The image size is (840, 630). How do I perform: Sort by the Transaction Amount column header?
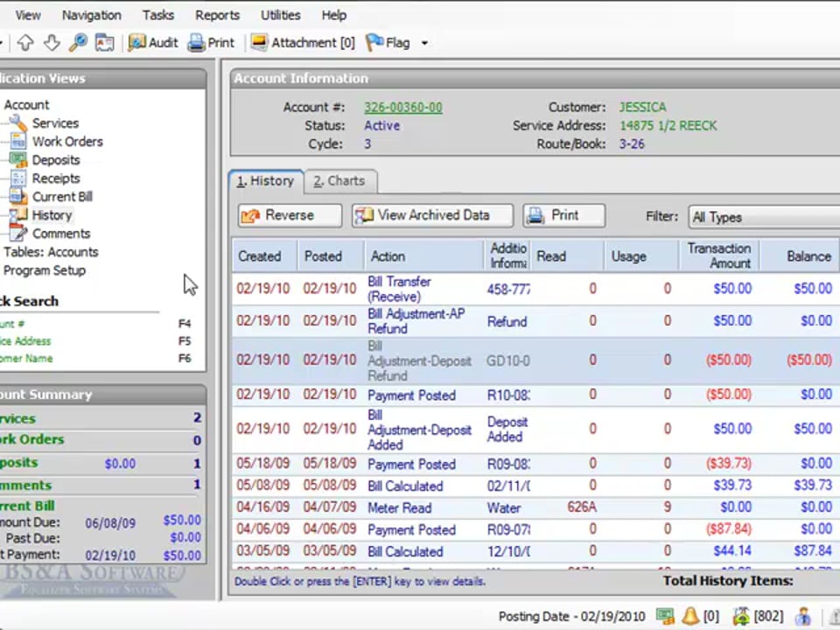click(x=718, y=255)
